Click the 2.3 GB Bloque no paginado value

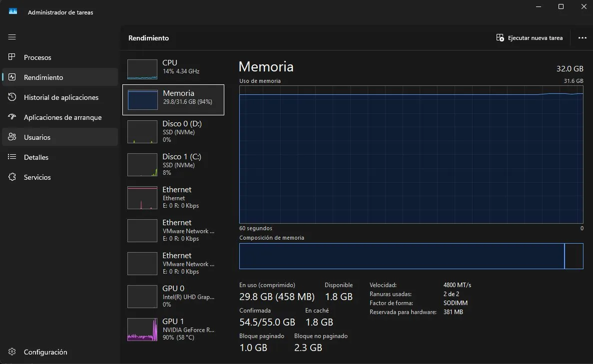coord(308,348)
